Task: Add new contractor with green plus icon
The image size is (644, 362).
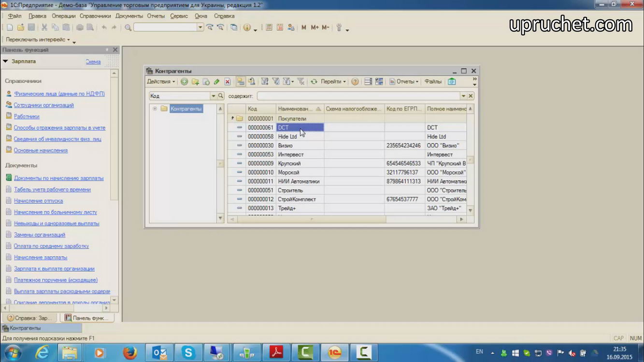Action: click(184, 82)
